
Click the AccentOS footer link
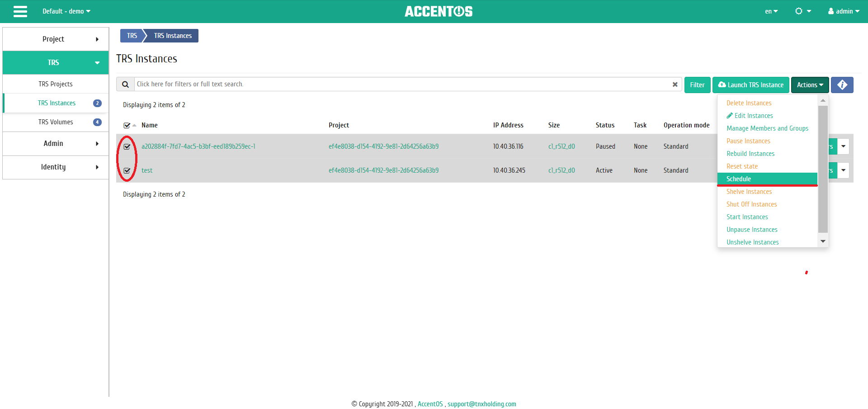click(430, 404)
